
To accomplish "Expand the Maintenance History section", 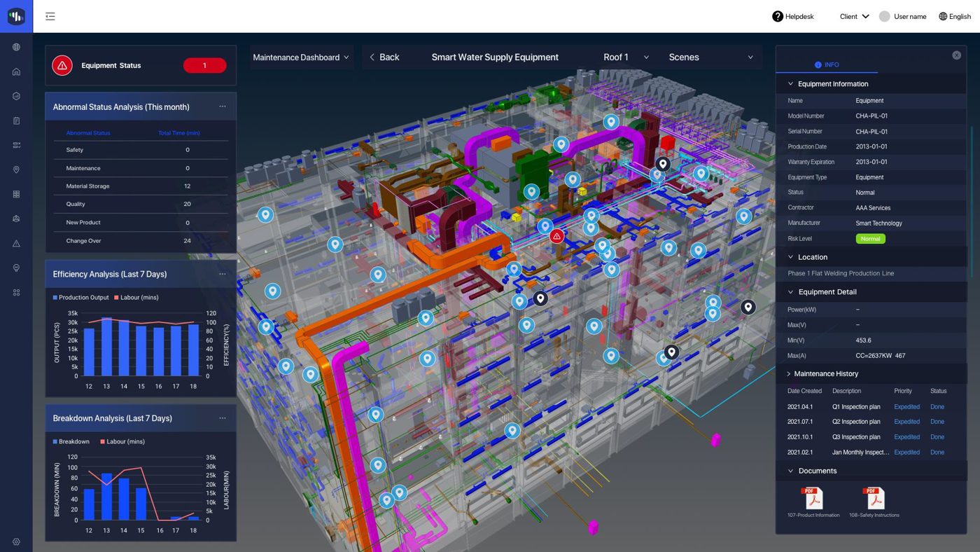I will [x=789, y=374].
